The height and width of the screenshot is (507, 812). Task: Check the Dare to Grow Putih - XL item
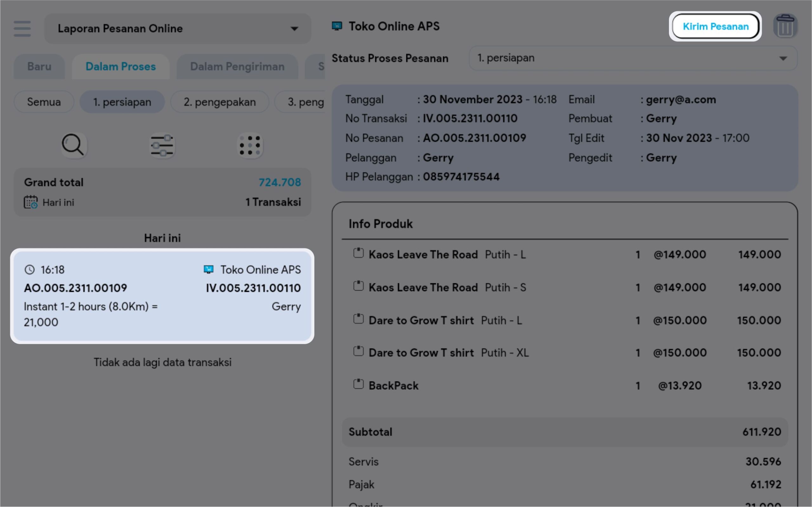(358, 351)
